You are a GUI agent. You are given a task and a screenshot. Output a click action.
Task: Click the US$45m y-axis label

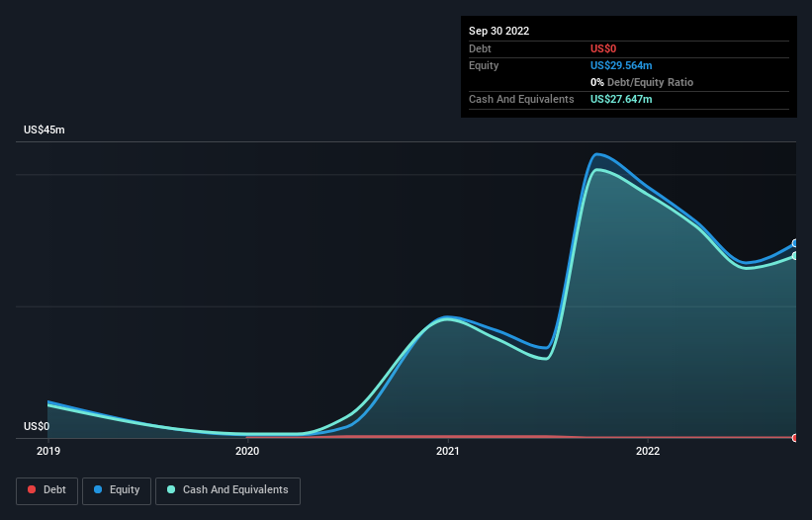coord(45,130)
